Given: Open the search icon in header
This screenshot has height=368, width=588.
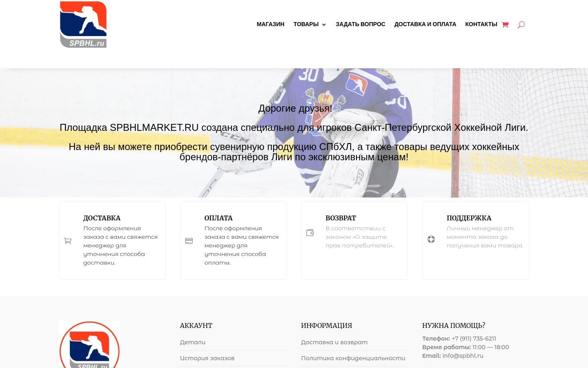Looking at the screenshot, I should [x=521, y=25].
